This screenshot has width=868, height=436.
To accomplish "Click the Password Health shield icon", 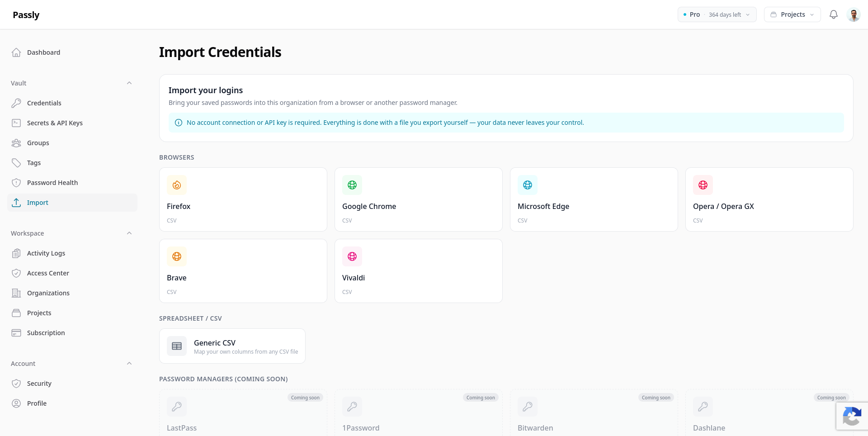I will 16,183.
